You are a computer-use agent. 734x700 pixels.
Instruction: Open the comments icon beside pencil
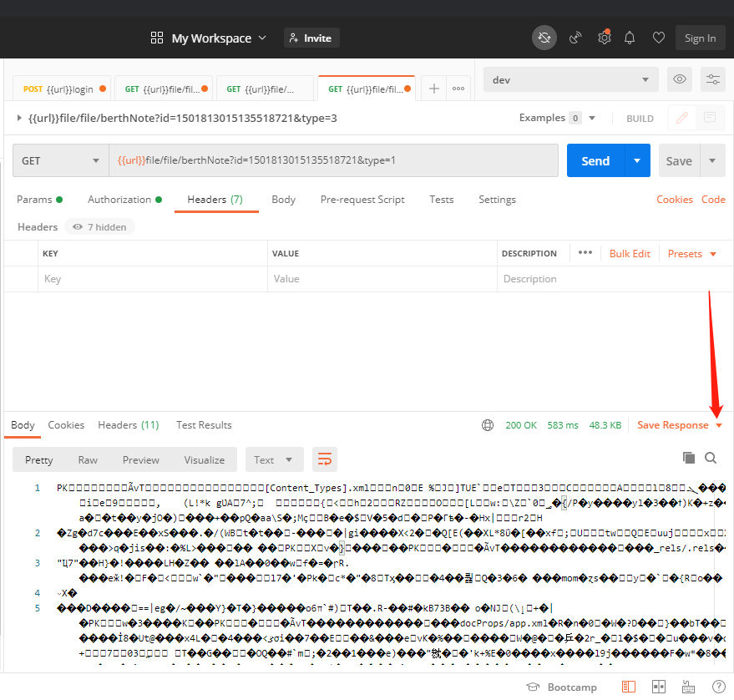pyautogui.click(x=710, y=117)
